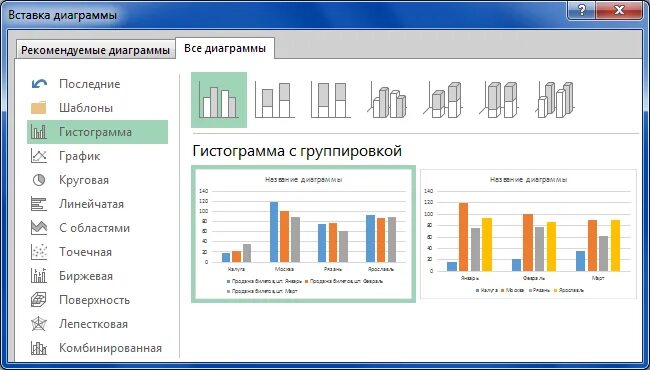Pick the chart preview grouped by months
Viewport: 650px width, 370px height.
[x=529, y=234]
